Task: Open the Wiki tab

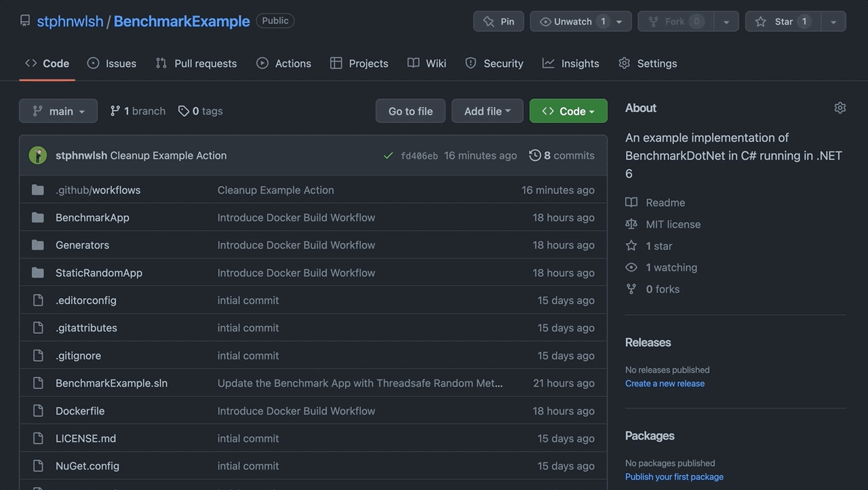Action: click(427, 63)
